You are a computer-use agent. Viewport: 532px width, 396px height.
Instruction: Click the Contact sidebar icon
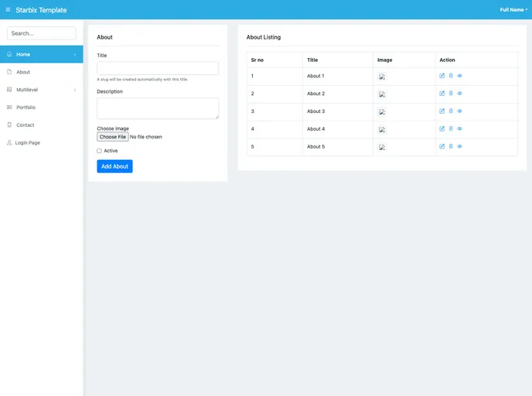[x=9, y=125]
